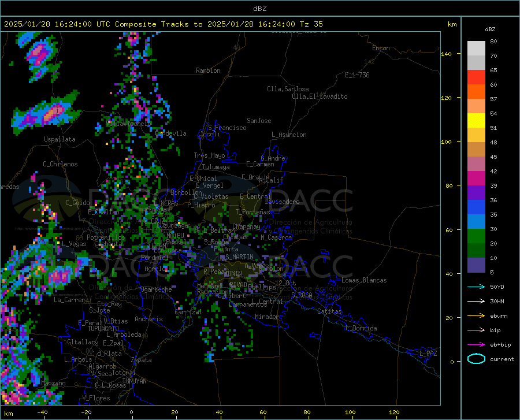Click the L_Dormida label
Viewport: 520px width, 420px height.
(x=361, y=328)
